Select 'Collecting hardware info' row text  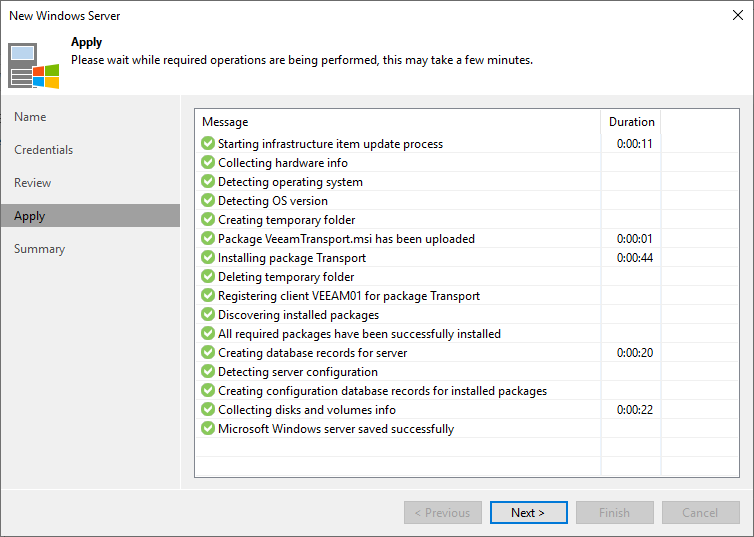coord(283,163)
